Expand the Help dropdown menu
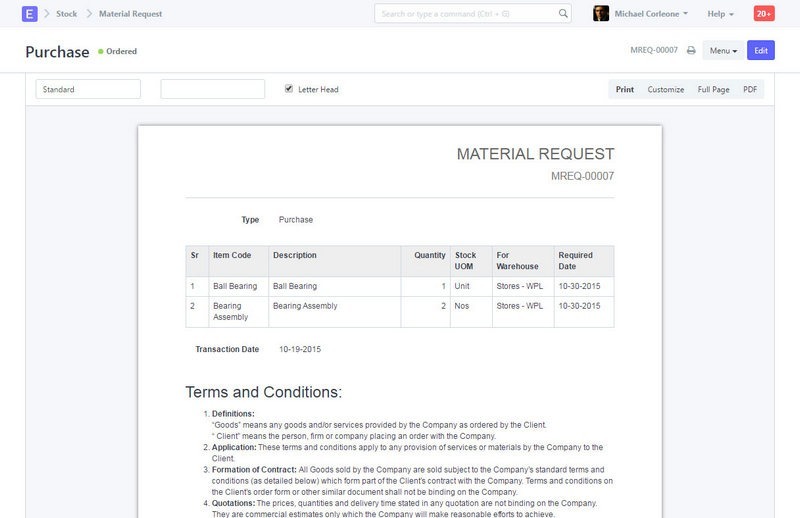The width and height of the screenshot is (800, 518). coord(720,14)
